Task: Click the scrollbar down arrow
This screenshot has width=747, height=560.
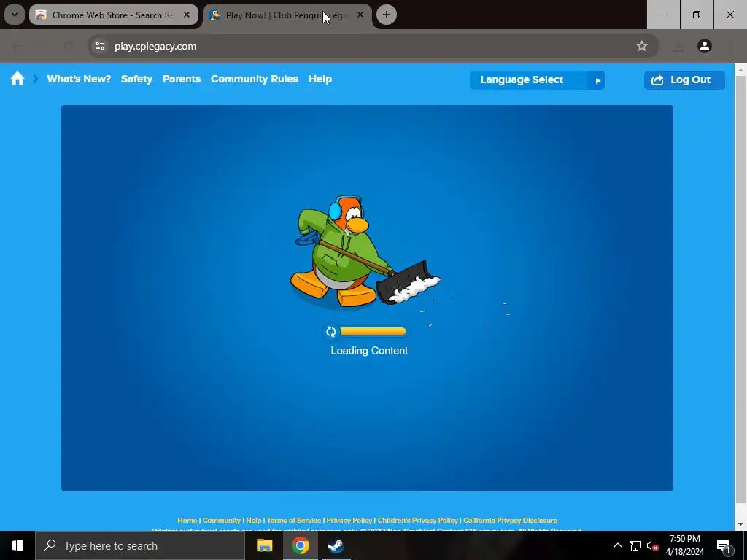Action: click(740, 524)
